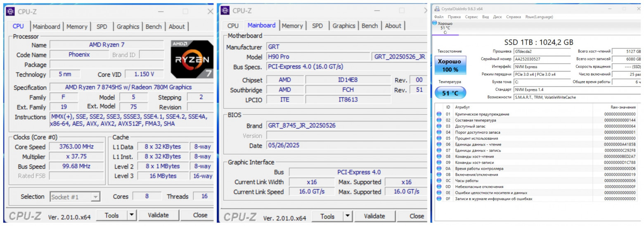Switch to SPD tab in left CPU-Z window

(102, 26)
